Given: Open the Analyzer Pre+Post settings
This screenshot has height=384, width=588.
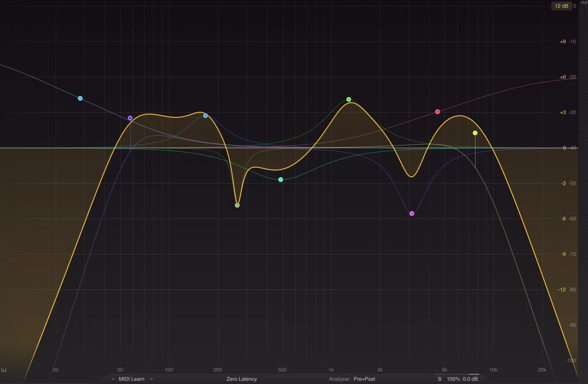Looking at the screenshot, I should [x=352, y=379].
